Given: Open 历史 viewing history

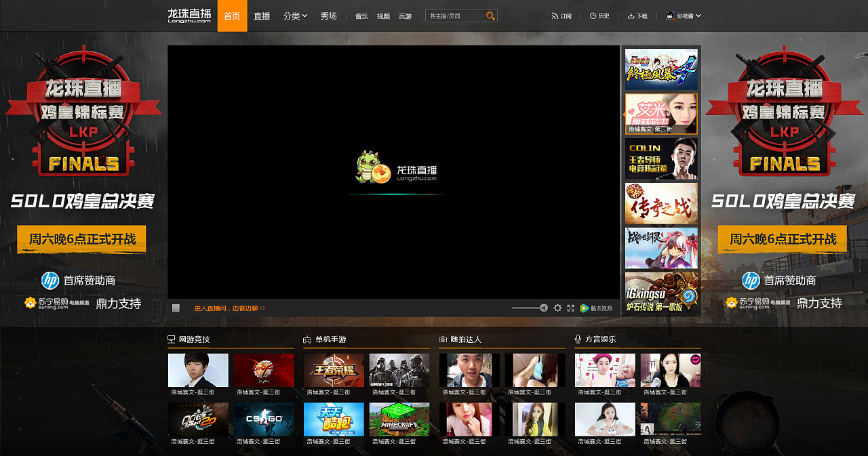Looking at the screenshot, I should (x=599, y=16).
